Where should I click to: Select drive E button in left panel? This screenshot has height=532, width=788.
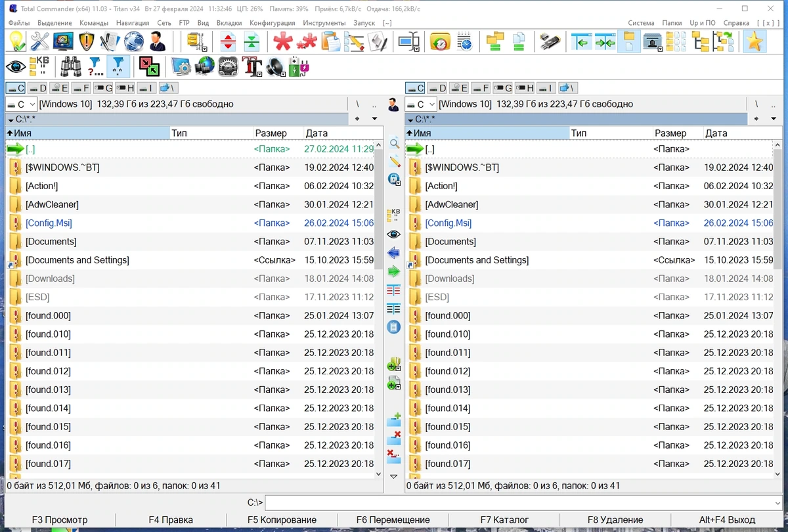(60, 88)
